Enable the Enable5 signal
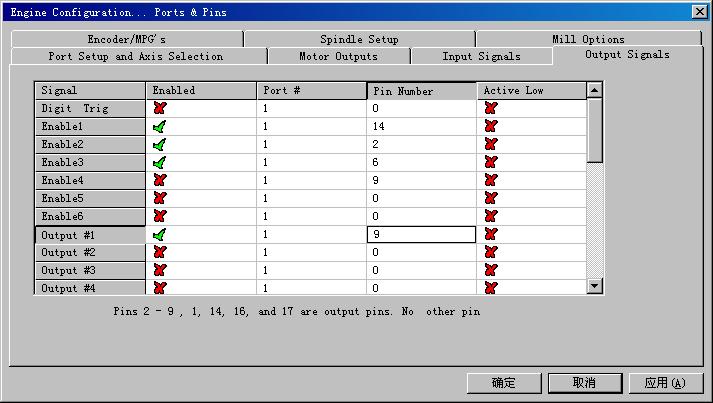This screenshot has height=403, width=713. pos(159,199)
